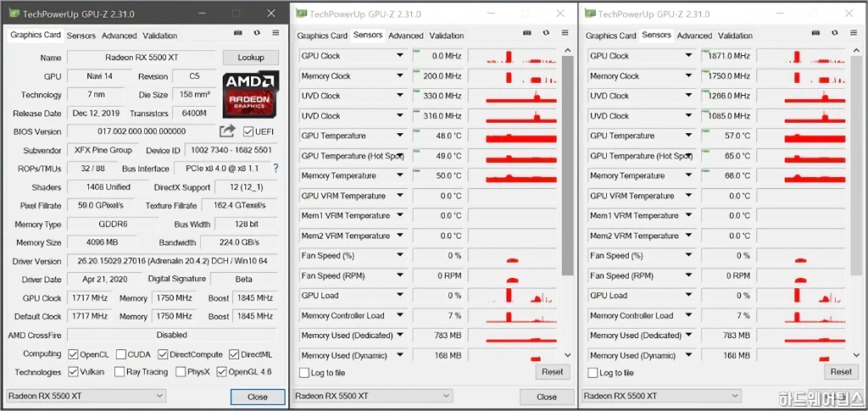Open GPU Temperature dropdown in the middle window
The width and height of the screenshot is (868, 411).
[x=400, y=136]
